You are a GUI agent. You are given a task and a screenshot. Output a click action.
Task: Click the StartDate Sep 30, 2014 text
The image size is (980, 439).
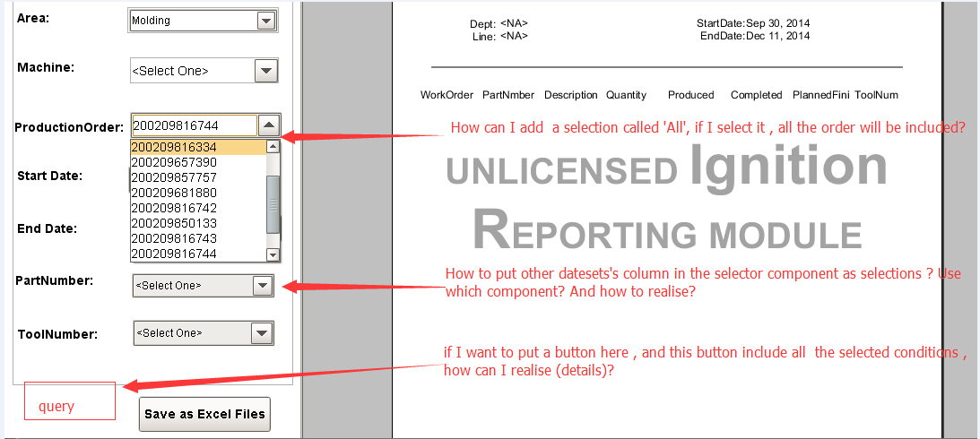pyautogui.click(x=753, y=23)
